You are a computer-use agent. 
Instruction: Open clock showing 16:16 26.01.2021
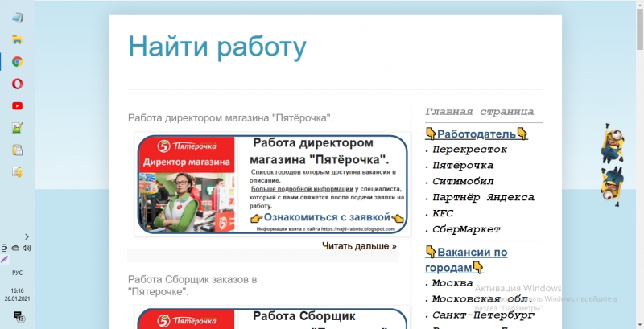17,294
